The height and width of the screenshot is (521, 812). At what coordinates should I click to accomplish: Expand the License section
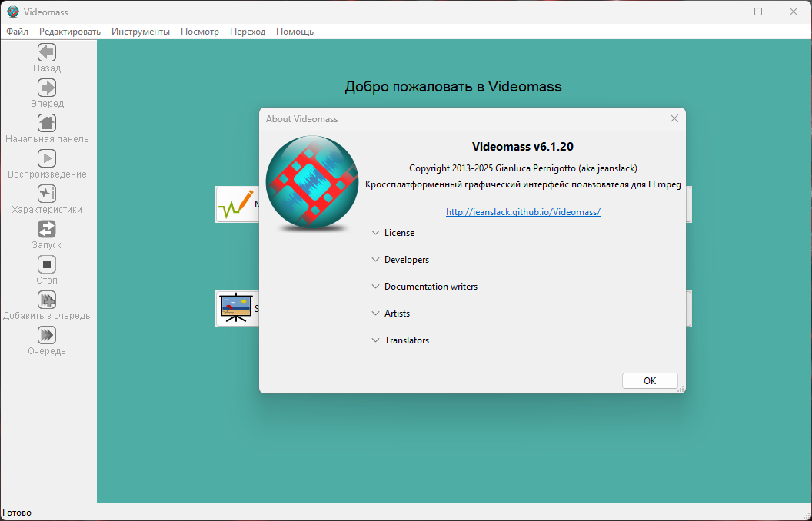pos(393,233)
